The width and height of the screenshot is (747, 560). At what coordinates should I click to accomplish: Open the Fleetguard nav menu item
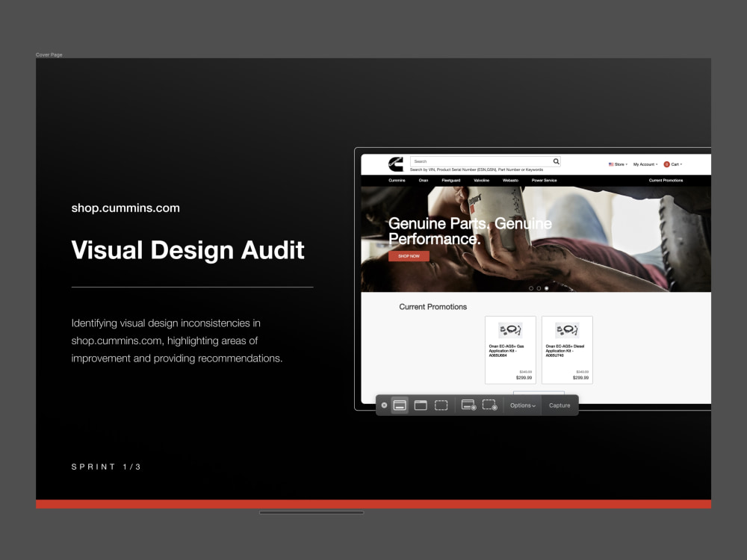click(450, 181)
